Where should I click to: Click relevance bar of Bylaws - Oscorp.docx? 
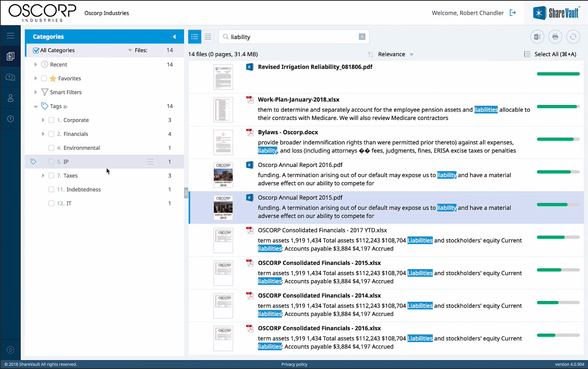coord(558,139)
